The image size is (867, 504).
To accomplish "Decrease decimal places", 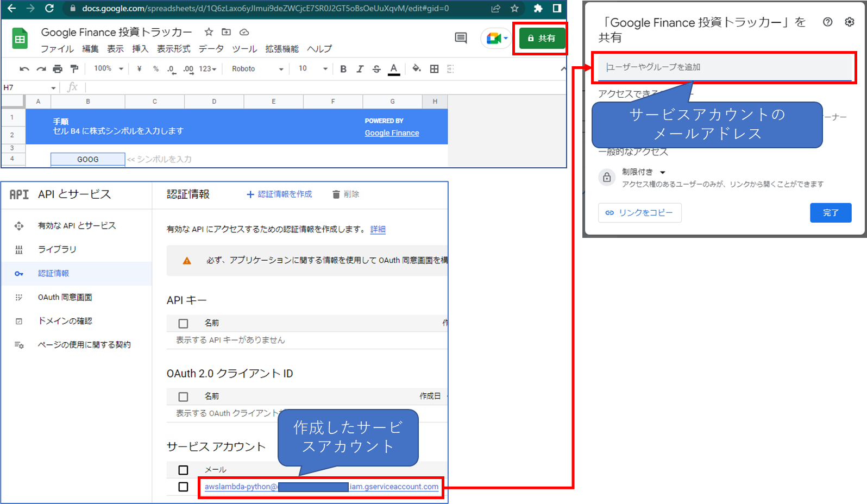I will coord(172,69).
